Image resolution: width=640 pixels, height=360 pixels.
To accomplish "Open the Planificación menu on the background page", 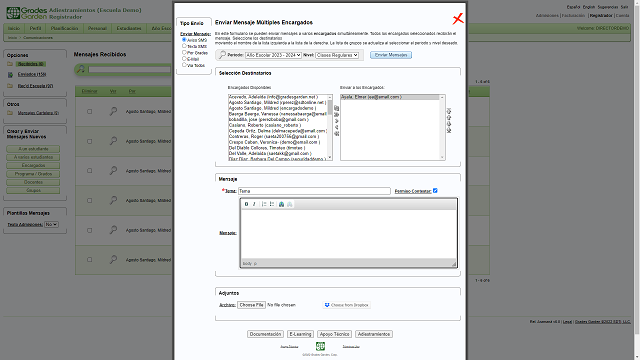I will pos(64,28).
